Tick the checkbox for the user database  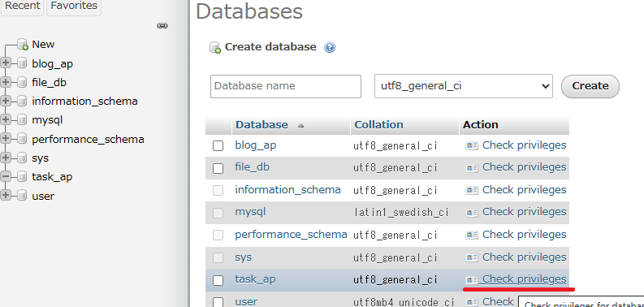point(218,302)
